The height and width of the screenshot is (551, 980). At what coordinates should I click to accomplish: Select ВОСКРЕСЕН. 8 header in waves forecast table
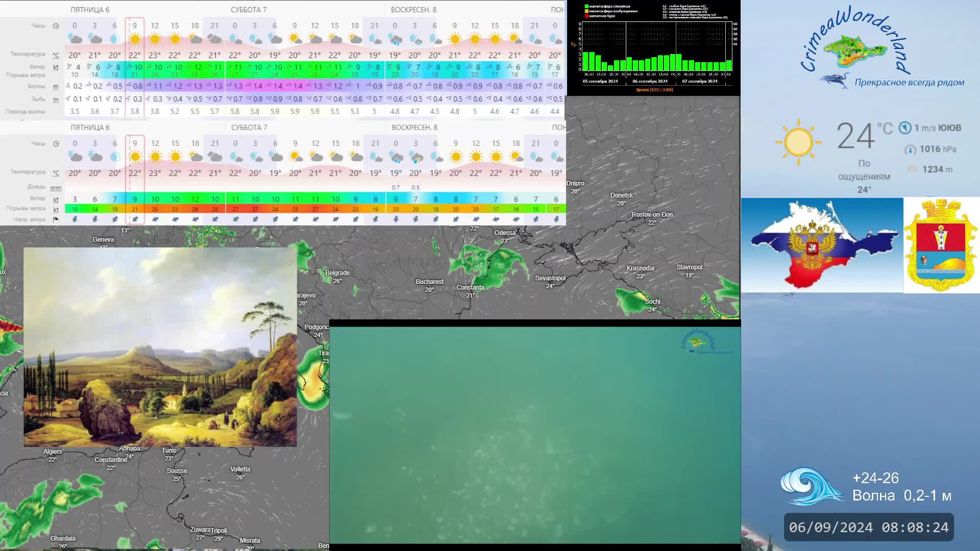pos(413,10)
